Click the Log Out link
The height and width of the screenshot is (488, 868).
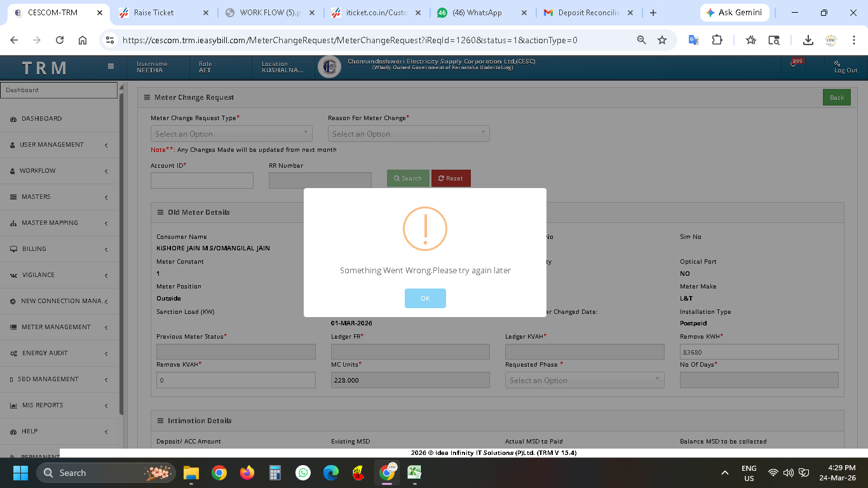tap(846, 67)
